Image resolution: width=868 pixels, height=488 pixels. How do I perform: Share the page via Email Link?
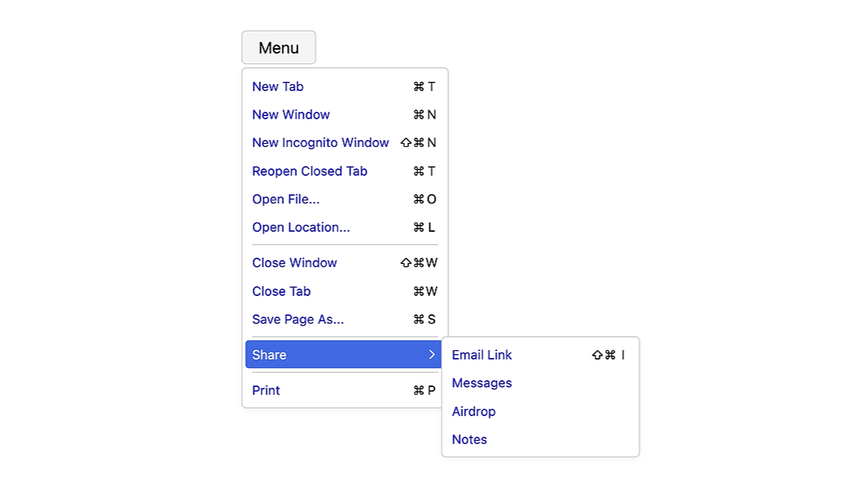click(x=481, y=355)
